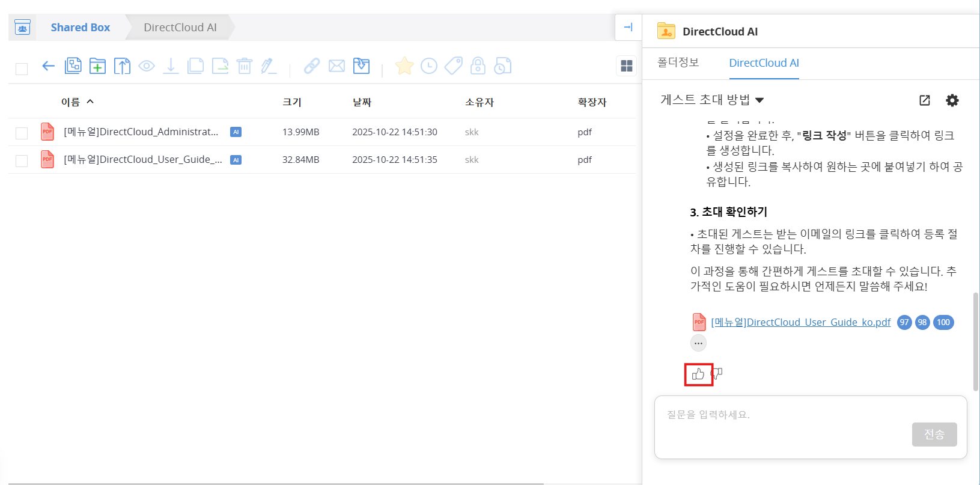Toggle the select all files checkbox
The image size is (980, 485).
[22, 69]
